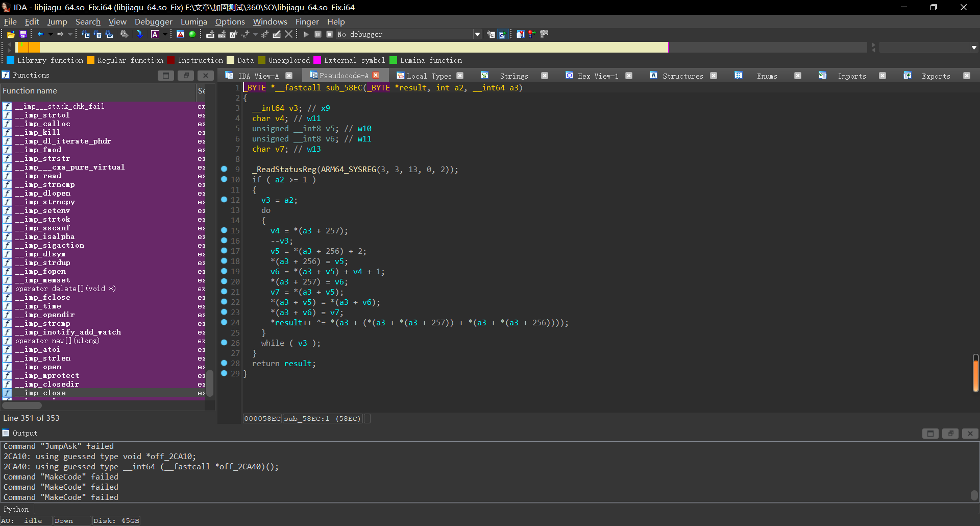
Task: Click the red warning triangle icon
Action: pyautogui.click(x=180, y=34)
